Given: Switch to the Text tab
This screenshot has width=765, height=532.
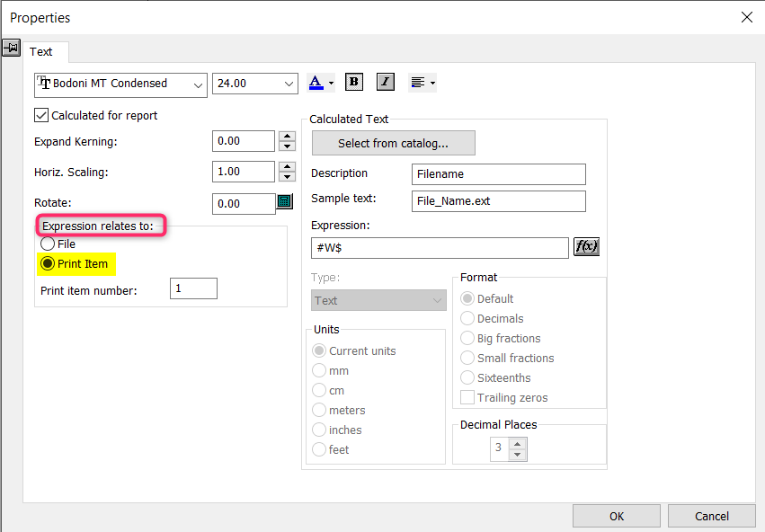Looking at the screenshot, I should (x=43, y=51).
